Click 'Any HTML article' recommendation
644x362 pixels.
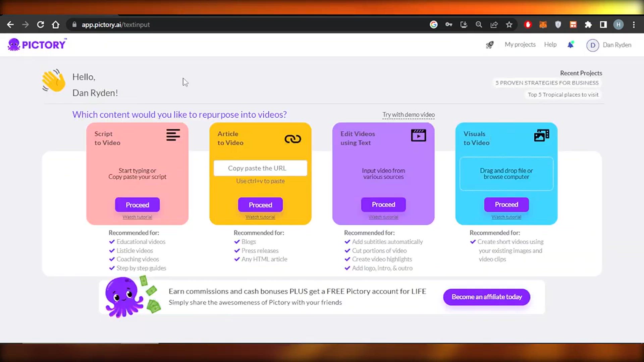pyautogui.click(x=264, y=259)
